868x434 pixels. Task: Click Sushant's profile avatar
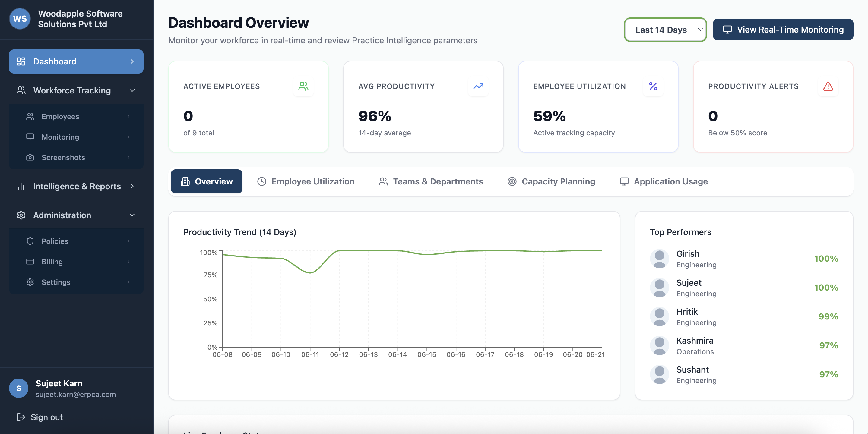click(659, 374)
